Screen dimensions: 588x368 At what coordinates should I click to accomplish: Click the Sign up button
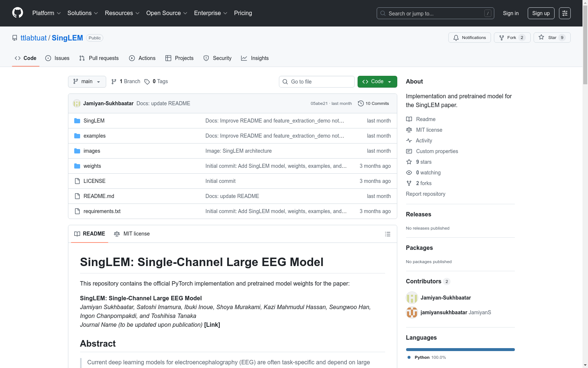click(541, 13)
